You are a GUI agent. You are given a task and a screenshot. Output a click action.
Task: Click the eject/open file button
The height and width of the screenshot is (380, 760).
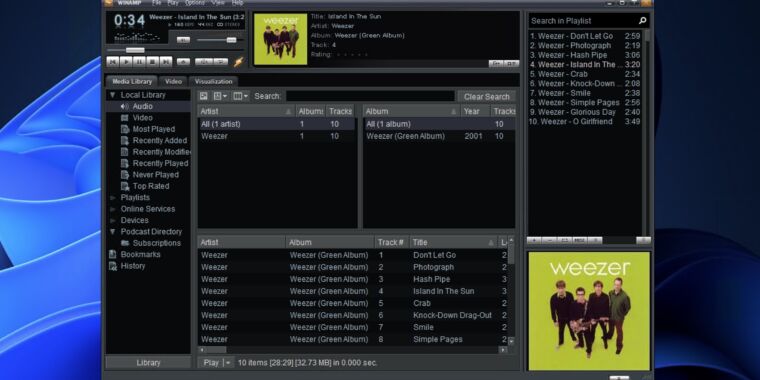(x=183, y=62)
